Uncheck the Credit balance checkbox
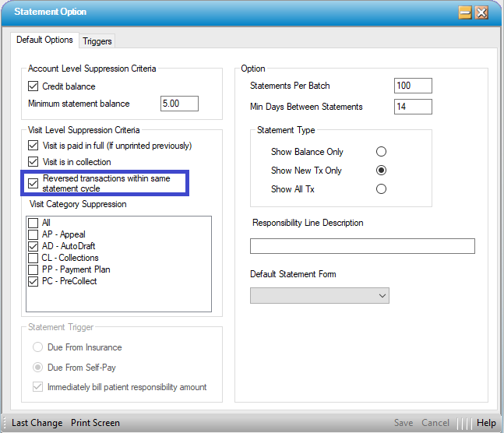 [33, 86]
